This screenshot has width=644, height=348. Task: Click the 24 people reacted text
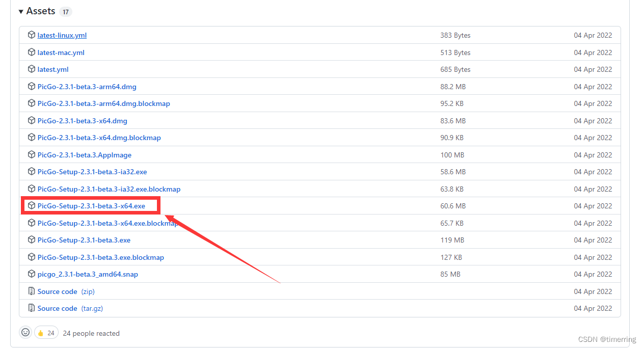(x=91, y=333)
